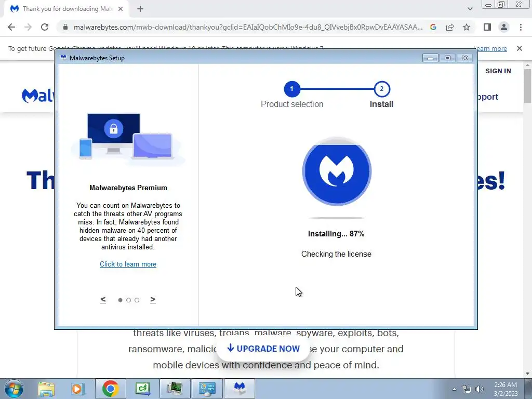Image resolution: width=532 pixels, height=399 pixels.
Task: Click SIGN IN on Malwarebytes page
Action: (498, 71)
